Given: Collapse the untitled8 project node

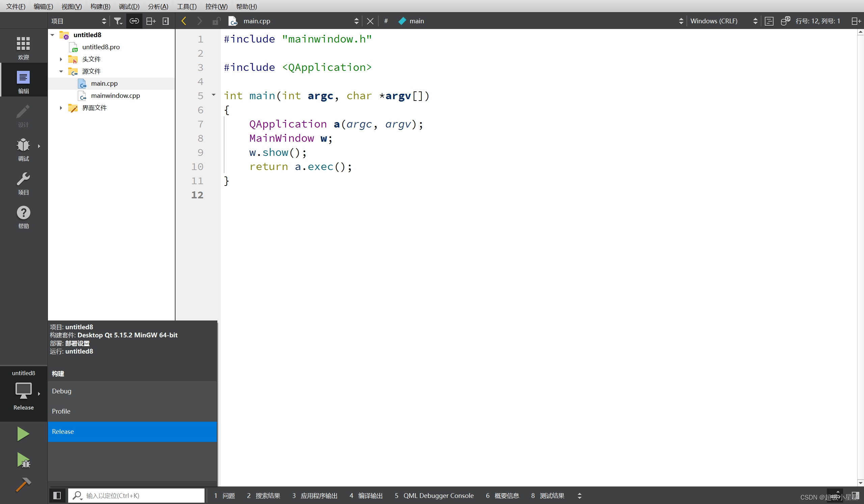Looking at the screenshot, I should [x=52, y=35].
